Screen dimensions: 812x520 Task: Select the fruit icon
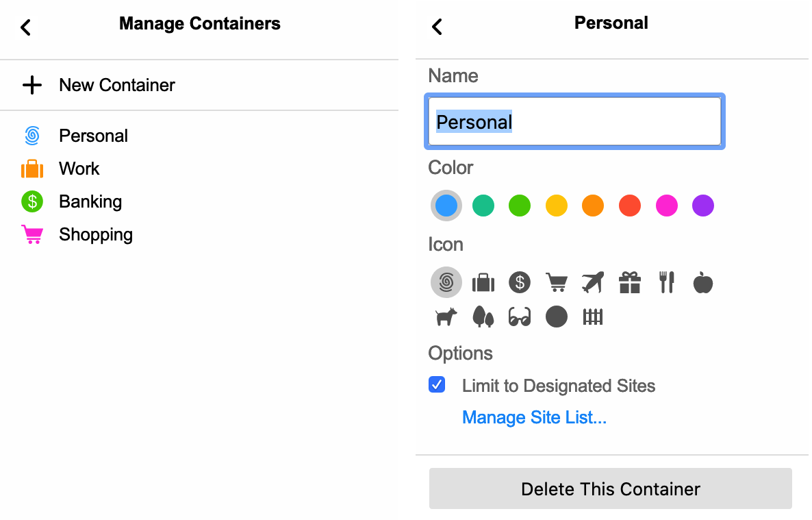703,282
